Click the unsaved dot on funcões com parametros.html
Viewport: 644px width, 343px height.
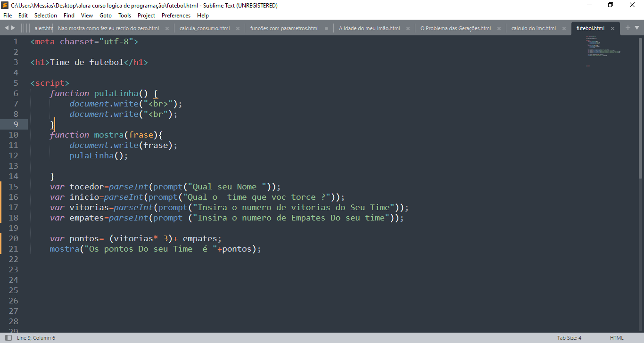pos(326,28)
